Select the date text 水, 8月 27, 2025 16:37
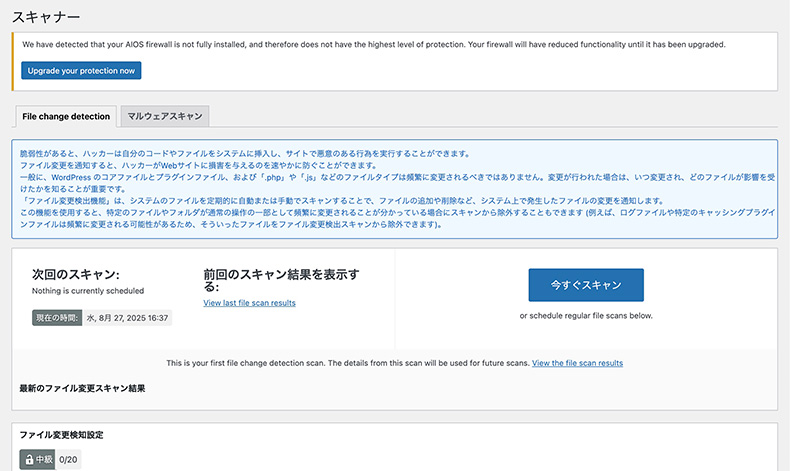The width and height of the screenshot is (790, 471). (127, 318)
